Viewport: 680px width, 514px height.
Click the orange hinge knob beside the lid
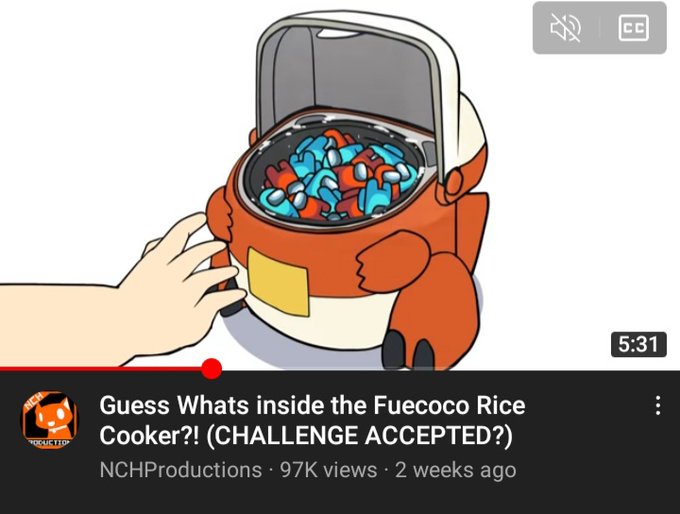(454, 182)
